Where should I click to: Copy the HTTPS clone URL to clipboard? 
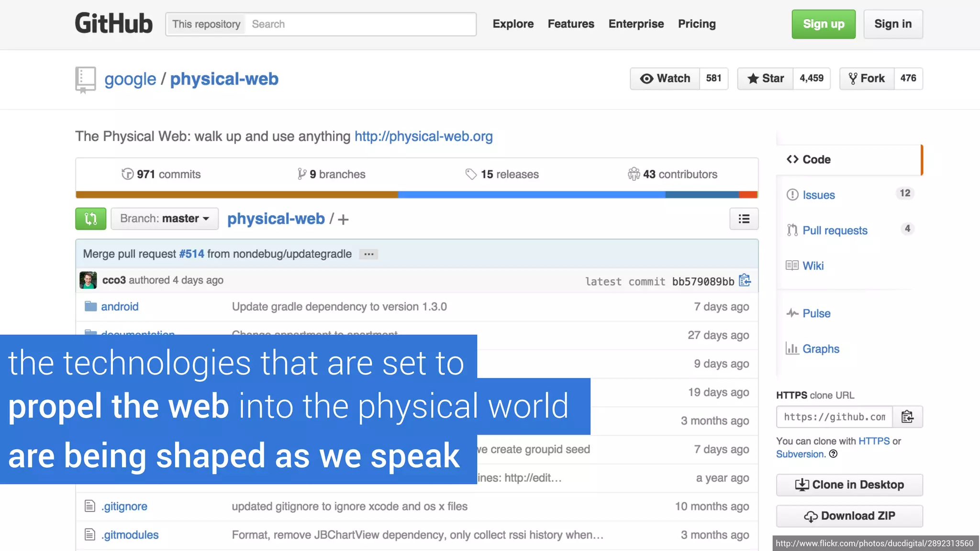tap(908, 417)
